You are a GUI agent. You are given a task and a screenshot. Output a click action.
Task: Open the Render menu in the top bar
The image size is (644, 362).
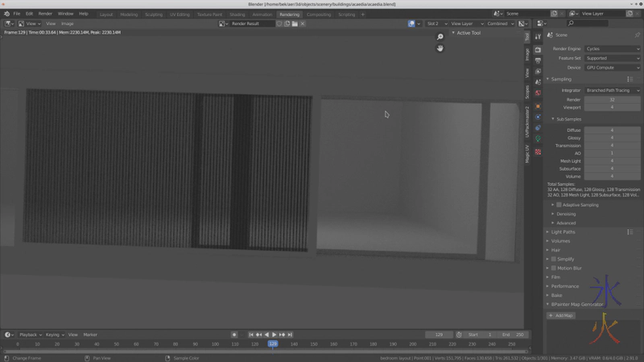[45, 14]
